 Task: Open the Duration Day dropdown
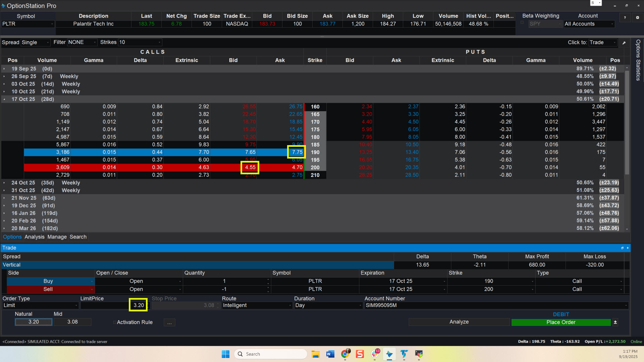328,305
